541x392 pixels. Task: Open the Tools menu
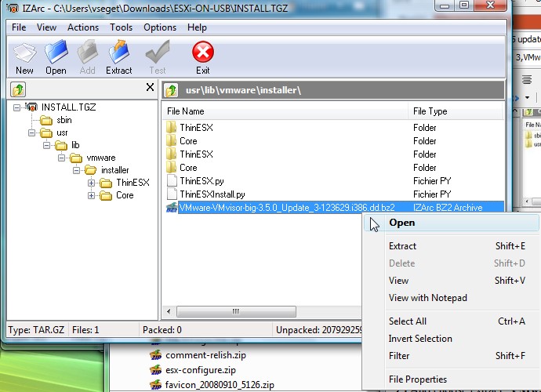click(121, 27)
